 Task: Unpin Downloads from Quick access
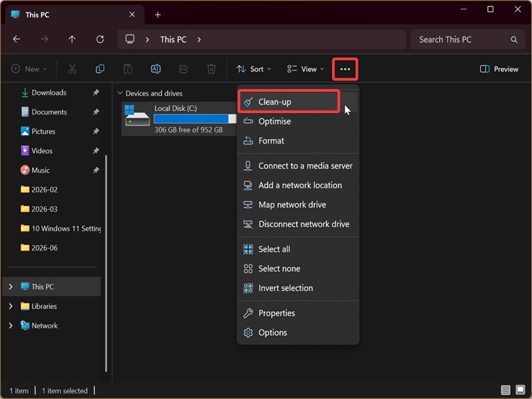(96, 92)
